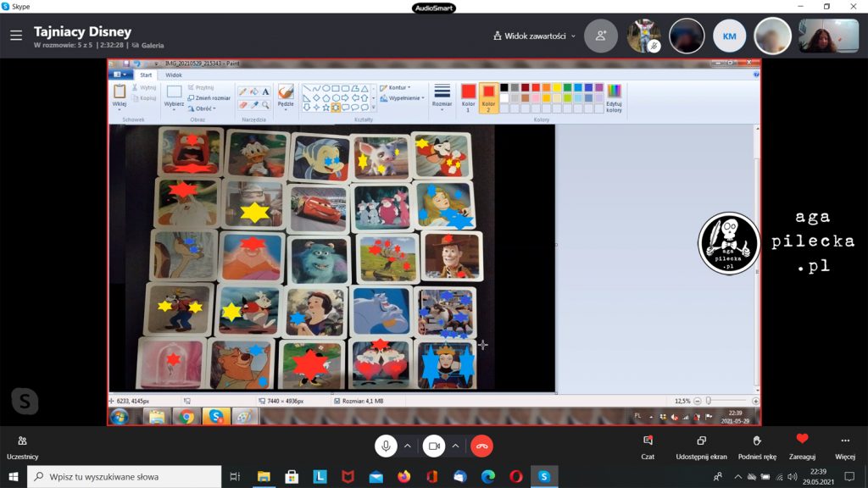The height and width of the screenshot is (488, 868).
Task: Open Galeria link under call title
Action: [x=147, y=46]
